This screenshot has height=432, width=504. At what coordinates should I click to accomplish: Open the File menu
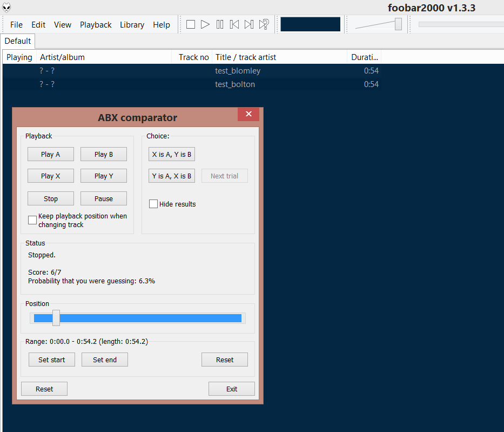pyautogui.click(x=16, y=25)
